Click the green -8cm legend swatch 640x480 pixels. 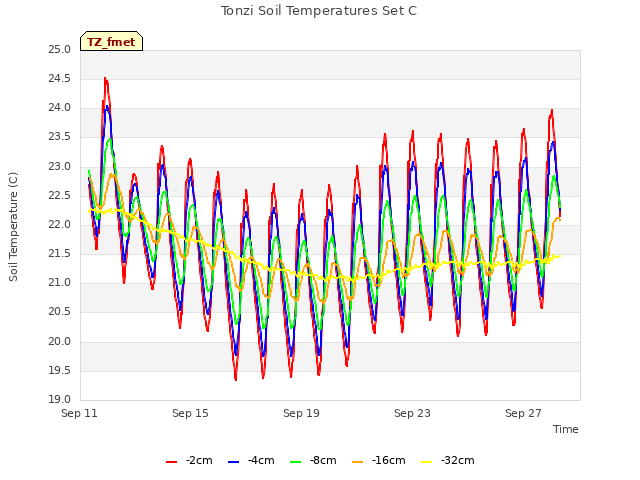296,462
